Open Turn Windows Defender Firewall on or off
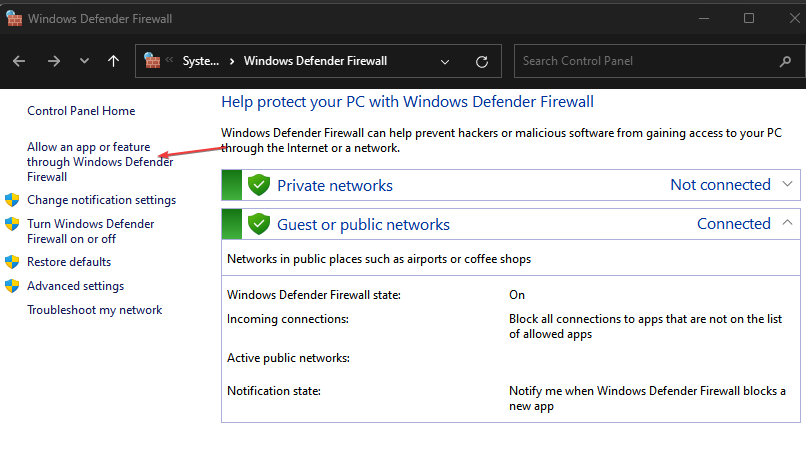The image size is (806, 474). tap(90, 231)
